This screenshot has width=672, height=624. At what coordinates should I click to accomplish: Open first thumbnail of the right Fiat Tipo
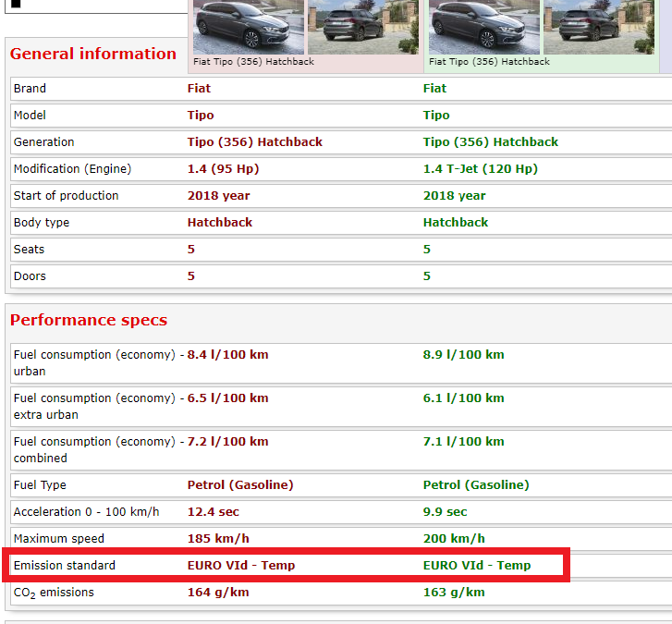[483, 27]
